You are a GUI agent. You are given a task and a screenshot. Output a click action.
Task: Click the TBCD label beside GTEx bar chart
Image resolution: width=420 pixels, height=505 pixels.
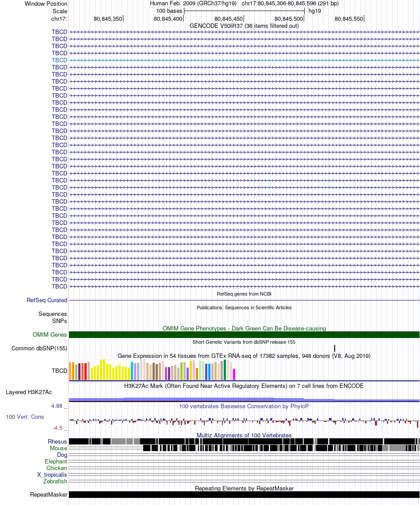[59, 371]
